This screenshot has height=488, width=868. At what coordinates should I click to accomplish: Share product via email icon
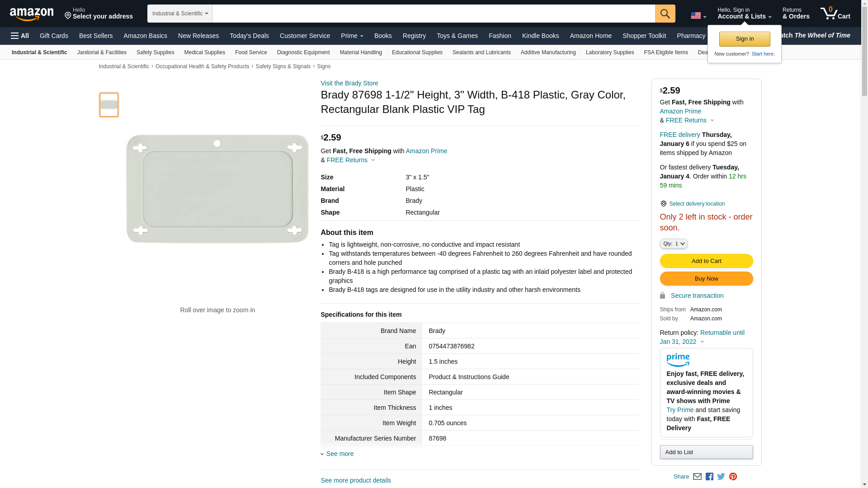pos(697,477)
